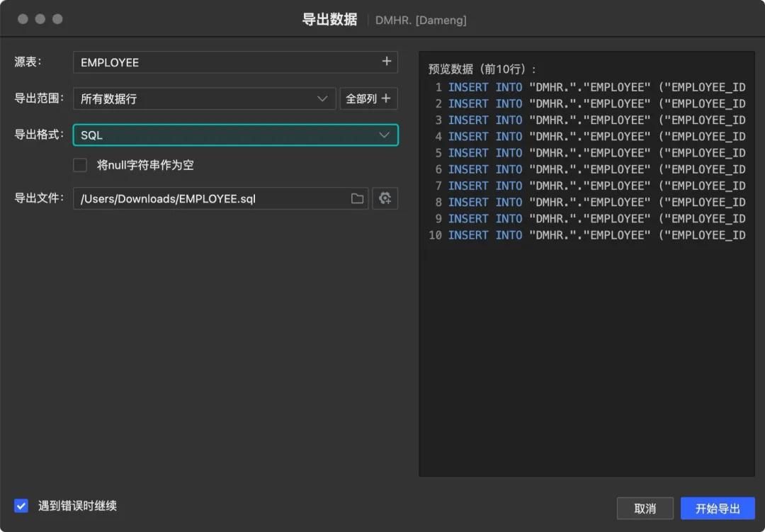Select preview line 3 INSERT statement
Viewport: 765px width, 532px height.
(596, 120)
